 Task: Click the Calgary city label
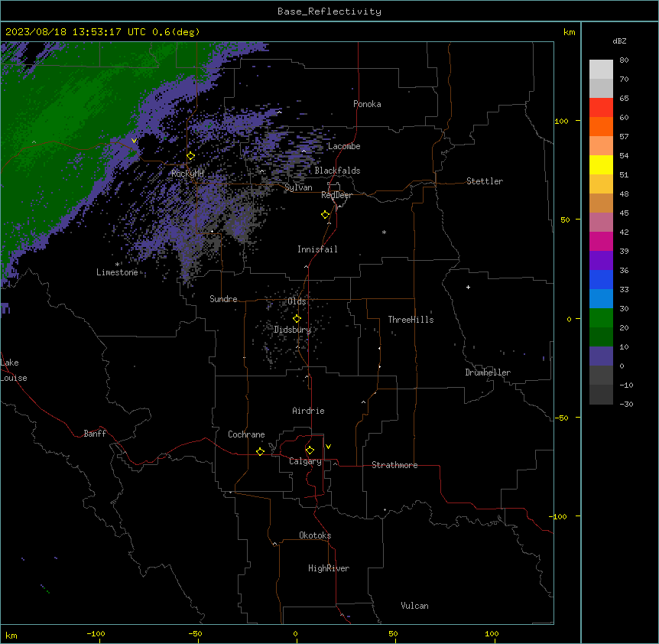[x=305, y=461]
